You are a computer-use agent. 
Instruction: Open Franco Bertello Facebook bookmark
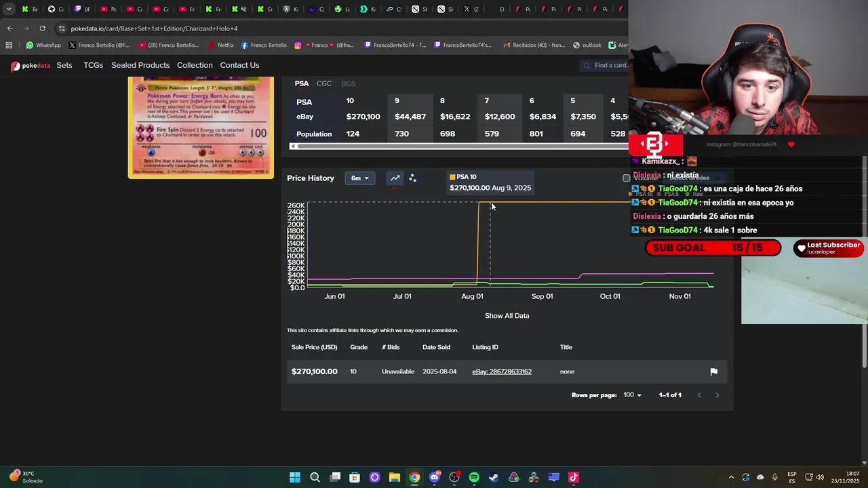coord(264,45)
